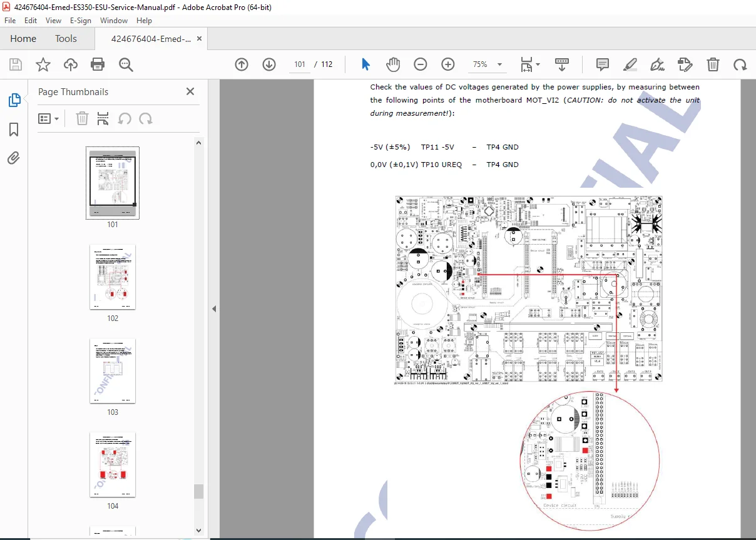The height and width of the screenshot is (540, 756).
Task: Rotate thumbnail pages counterclockwise
Action: [x=125, y=118]
